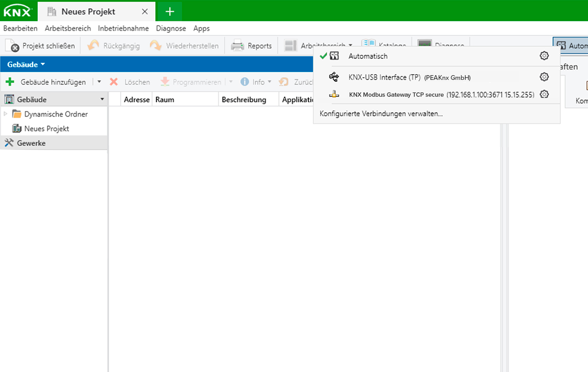This screenshot has height=372, width=588.
Task: Open the Inbetriebnahme menu
Action: 123,29
